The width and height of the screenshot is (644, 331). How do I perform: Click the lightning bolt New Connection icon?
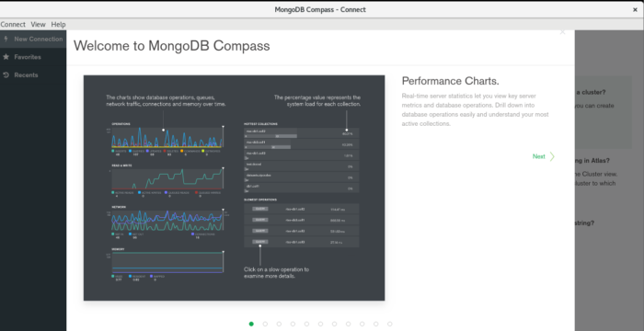6,39
